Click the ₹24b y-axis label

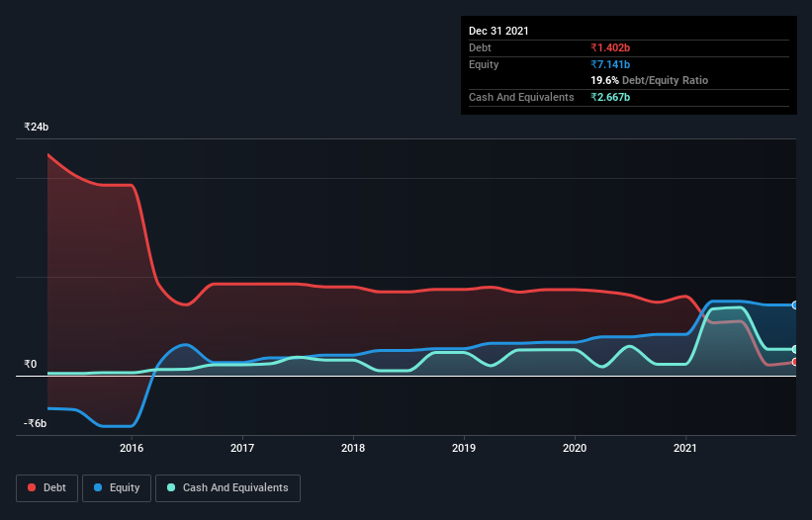point(37,127)
